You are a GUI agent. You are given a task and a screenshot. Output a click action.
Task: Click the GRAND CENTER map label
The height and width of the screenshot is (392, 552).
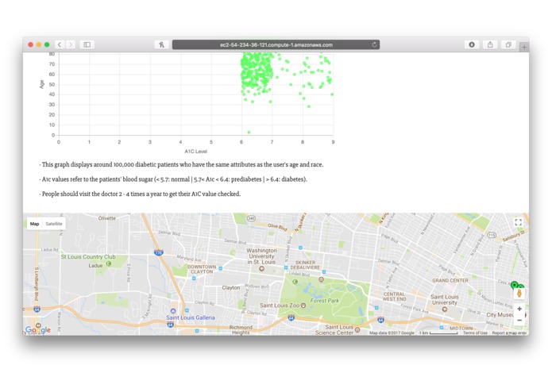[x=450, y=281]
